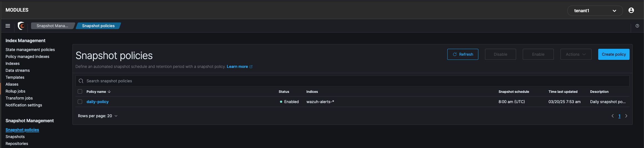Open the Actions dropdown menu

(576, 54)
